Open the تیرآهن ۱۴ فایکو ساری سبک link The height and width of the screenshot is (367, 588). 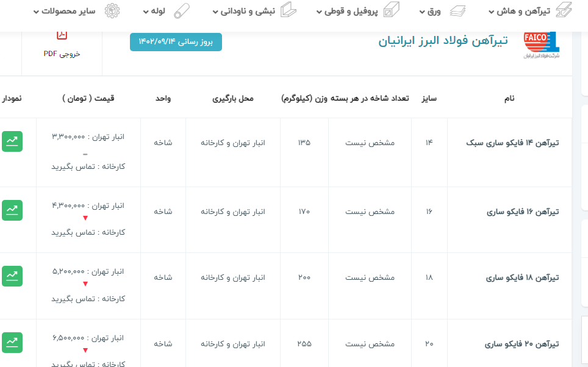point(512,143)
